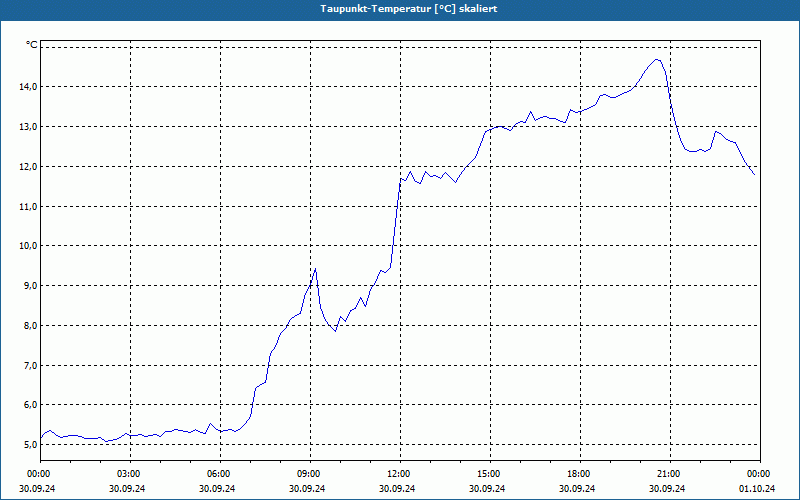Select the 8,0 y-axis value

31,326
